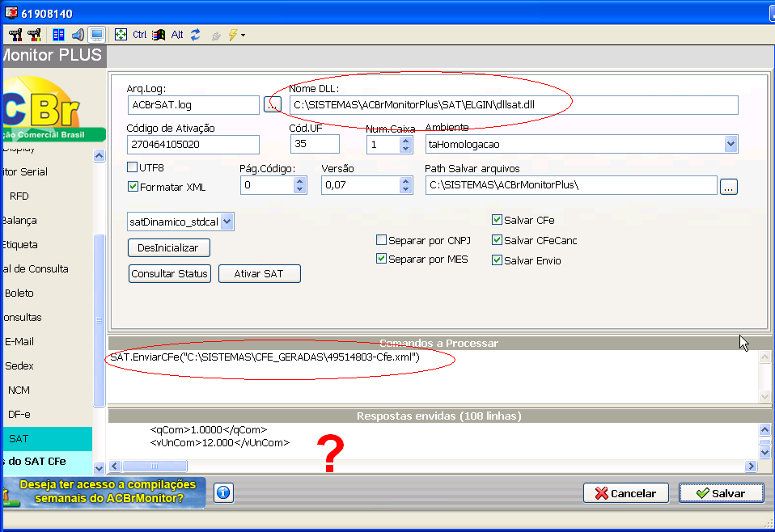The height and width of the screenshot is (532, 775).
Task: Disable Separar por MES checkbox
Action: [381, 259]
